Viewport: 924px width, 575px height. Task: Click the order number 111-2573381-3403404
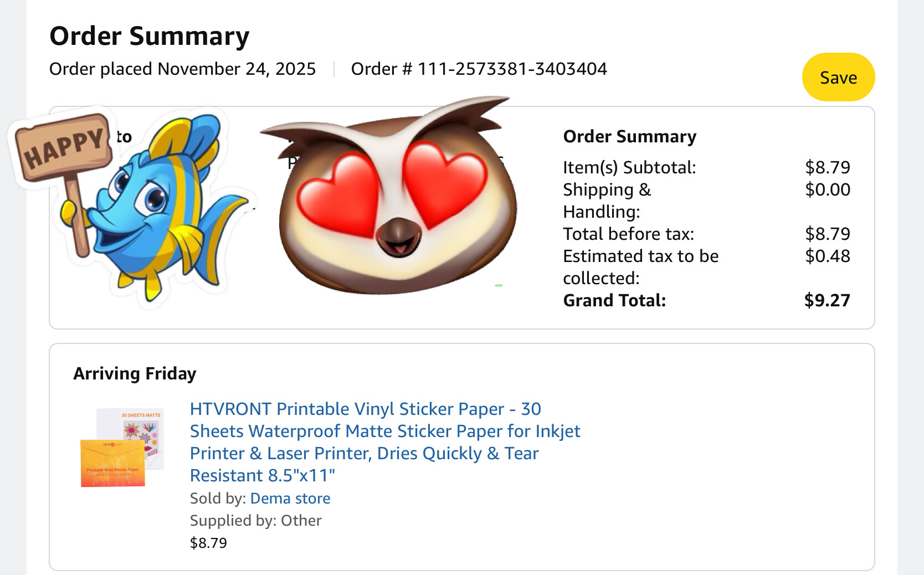pos(512,69)
